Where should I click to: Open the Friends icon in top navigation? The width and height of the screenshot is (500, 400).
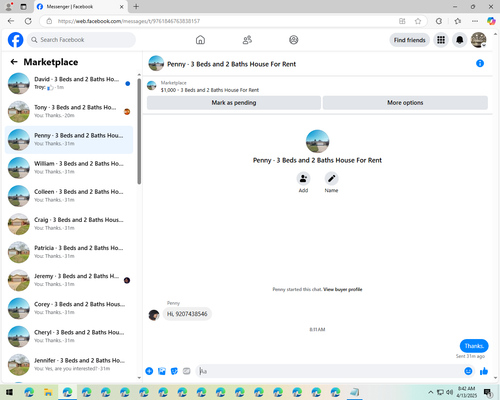click(x=247, y=40)
